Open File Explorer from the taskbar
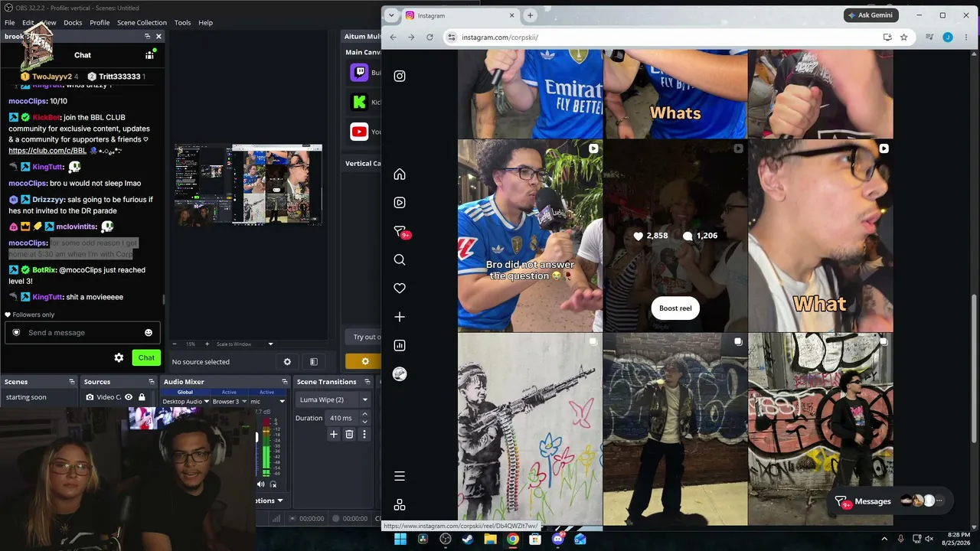Image resolution: width=980 pixels, height=551 pixels. coord(491,539)
